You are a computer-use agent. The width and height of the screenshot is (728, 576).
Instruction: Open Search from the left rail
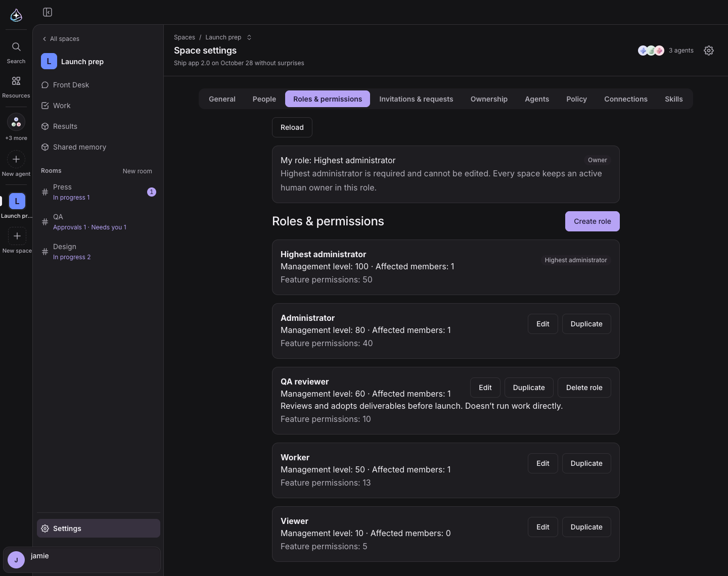pos(16,53)
